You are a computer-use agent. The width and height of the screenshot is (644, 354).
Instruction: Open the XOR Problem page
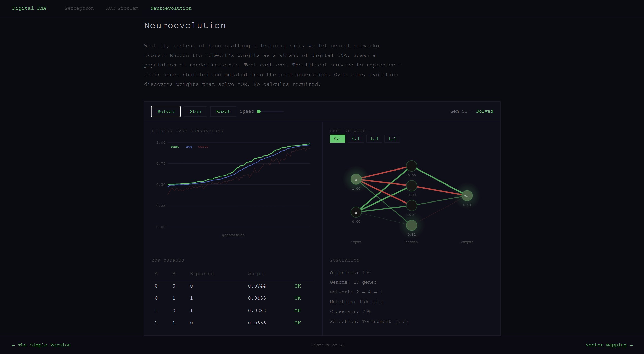[x=122, y=8]
